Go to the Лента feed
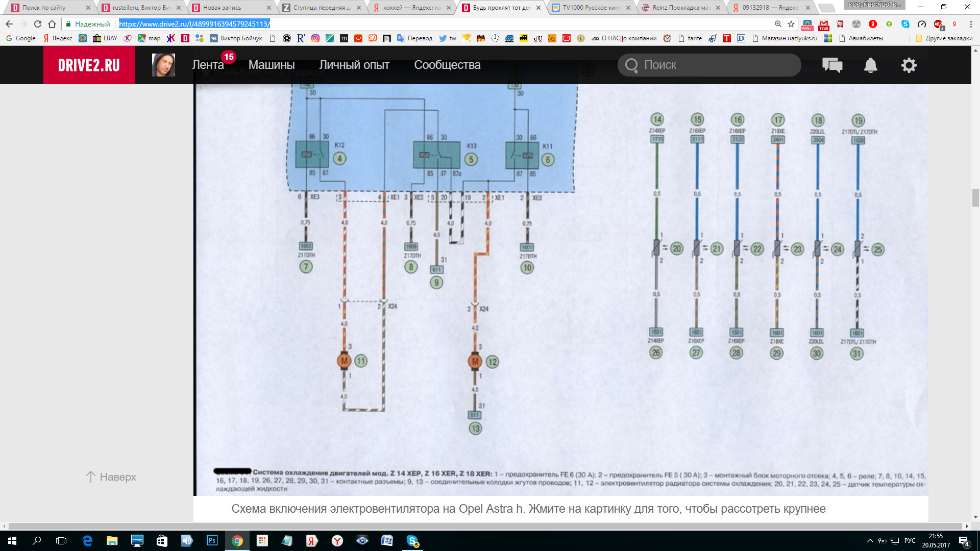Image resolution: width=980 pixels, height=551 pixels. point(208,65)
